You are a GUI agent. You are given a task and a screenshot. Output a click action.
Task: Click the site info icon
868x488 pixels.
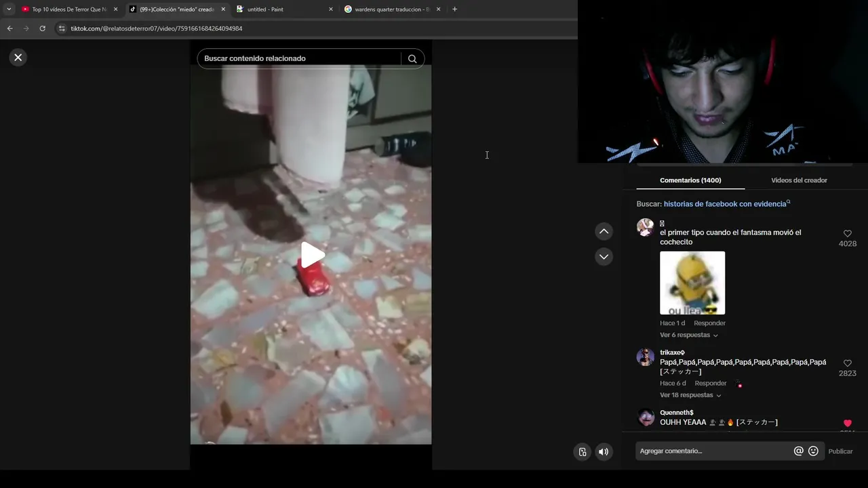tap(62, 28)
